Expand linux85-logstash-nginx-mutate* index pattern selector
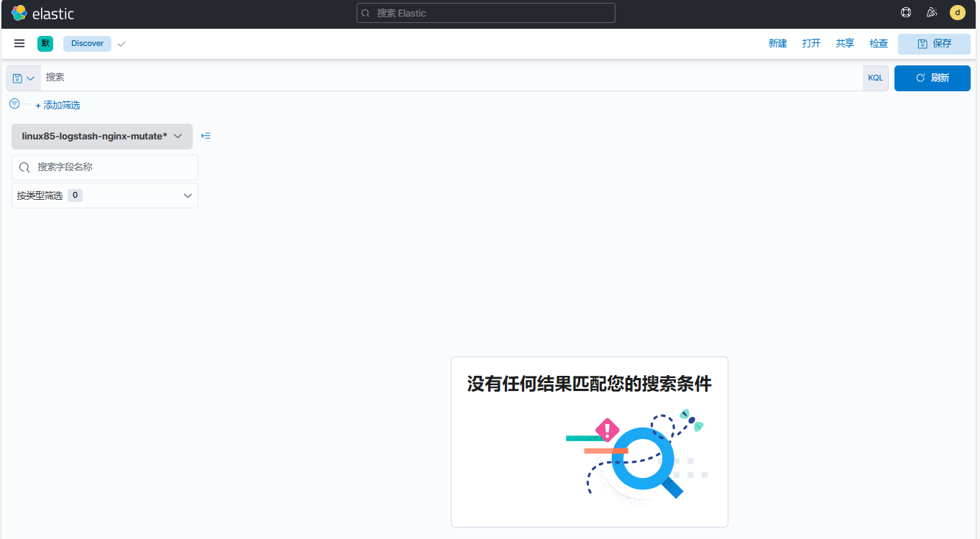The width and height of the screenshot is (980, 539). coord(102,137)
